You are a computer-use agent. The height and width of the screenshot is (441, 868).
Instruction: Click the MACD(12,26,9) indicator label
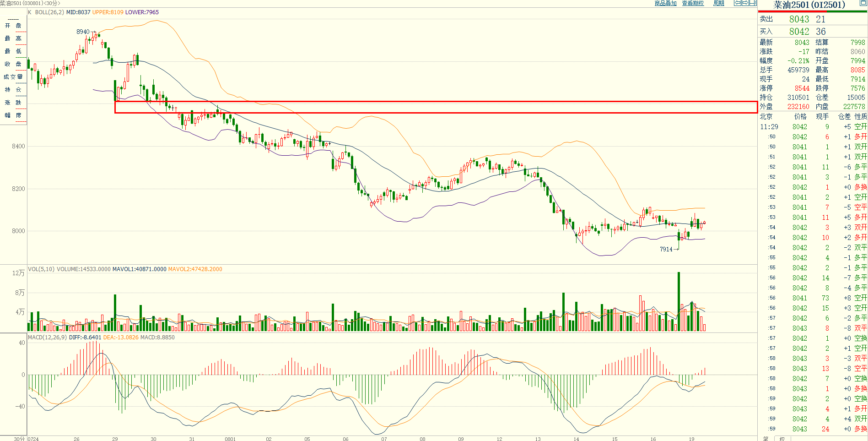(x=47, y=338)
